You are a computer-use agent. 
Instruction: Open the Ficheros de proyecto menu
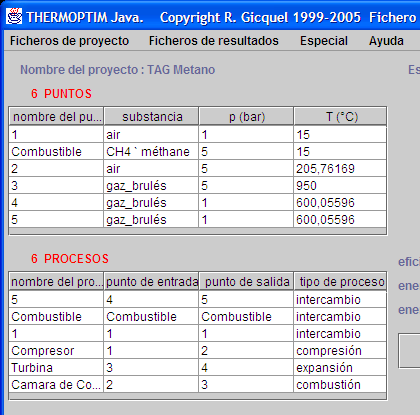(x=69, y=41)
